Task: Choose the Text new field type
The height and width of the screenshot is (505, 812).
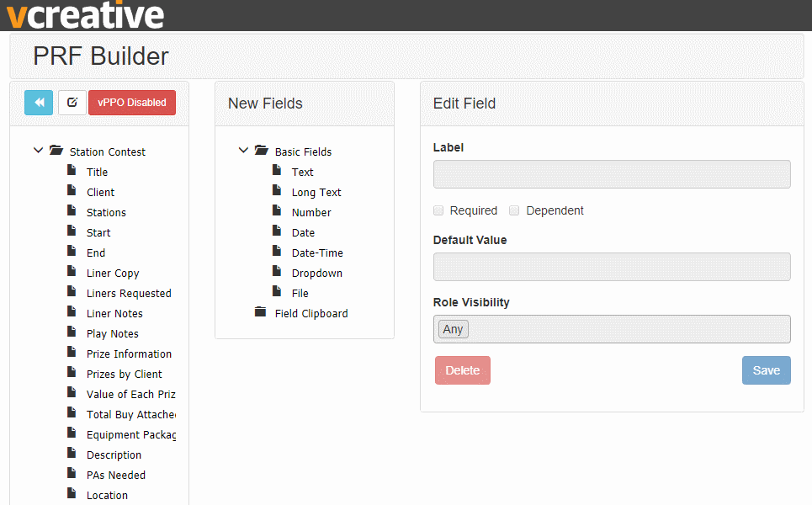Action: point(302,172)
